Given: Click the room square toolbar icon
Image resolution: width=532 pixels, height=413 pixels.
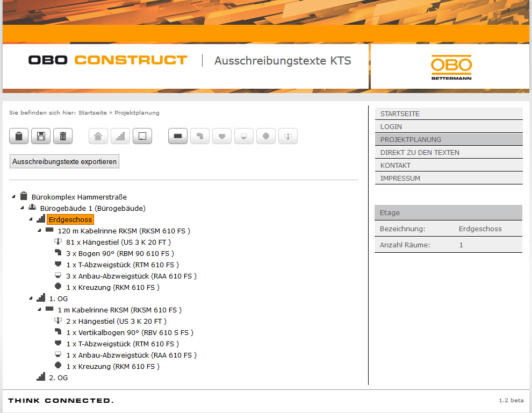Looking at the screenshot, I should (x=142, y=136).
